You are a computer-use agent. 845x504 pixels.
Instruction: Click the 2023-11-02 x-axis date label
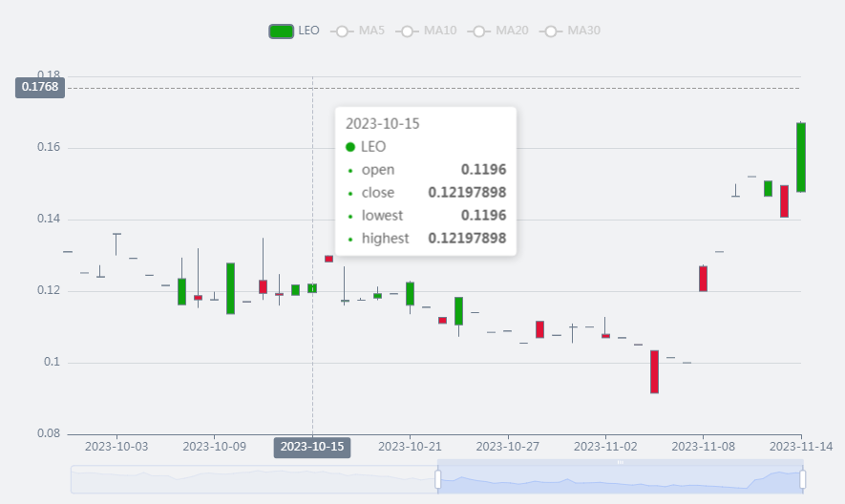605,447
